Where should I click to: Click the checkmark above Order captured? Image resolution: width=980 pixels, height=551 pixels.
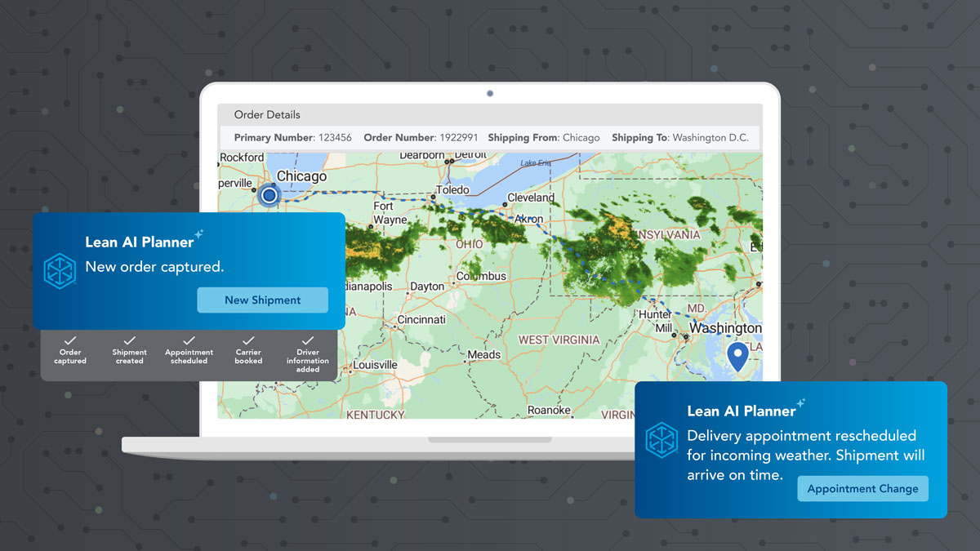click(x=70, y=340)
